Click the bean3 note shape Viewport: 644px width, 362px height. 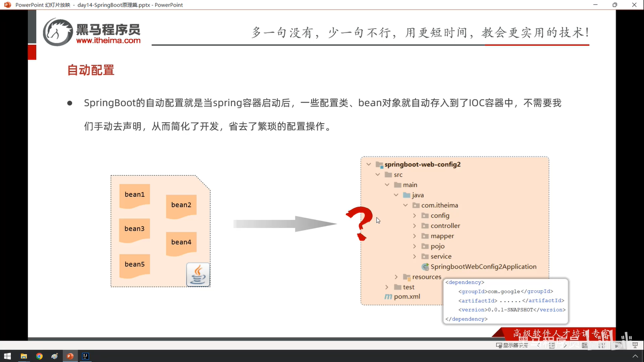coord(134,230)
